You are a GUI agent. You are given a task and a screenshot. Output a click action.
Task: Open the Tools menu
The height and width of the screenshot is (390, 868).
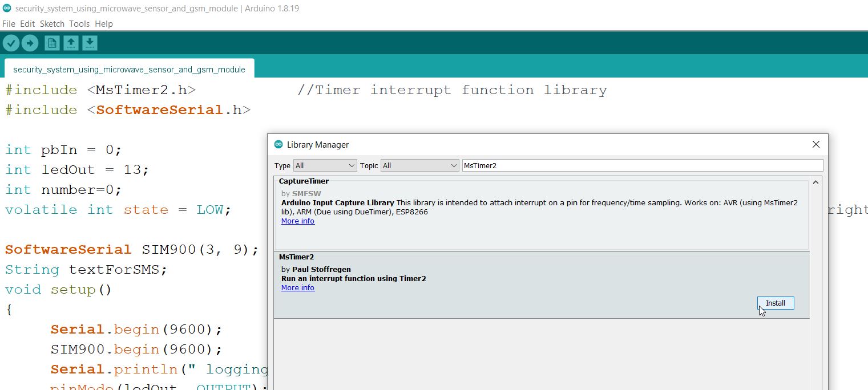pyautogui.click(x=79, y=24)
